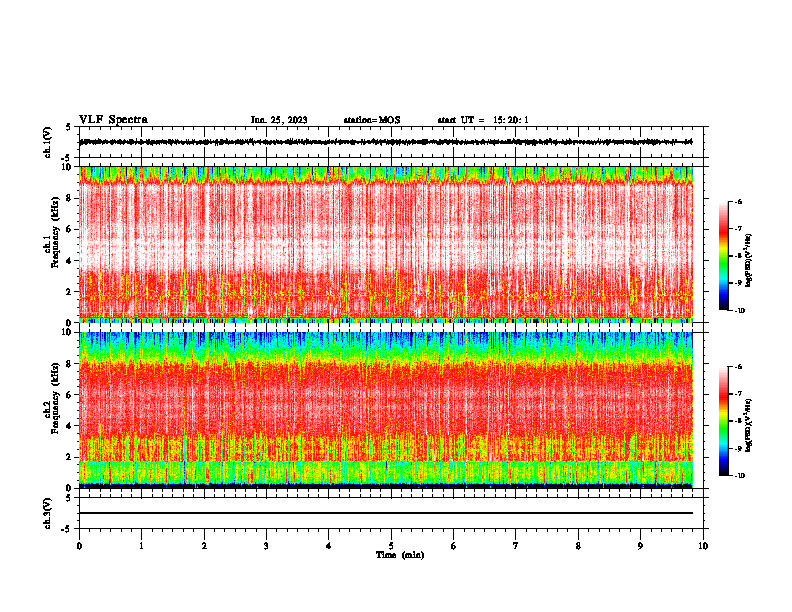Viewport: 792px width, 612px height.
Task: Click the "5" tick on ch.1(V) axis
Action: 69,127
